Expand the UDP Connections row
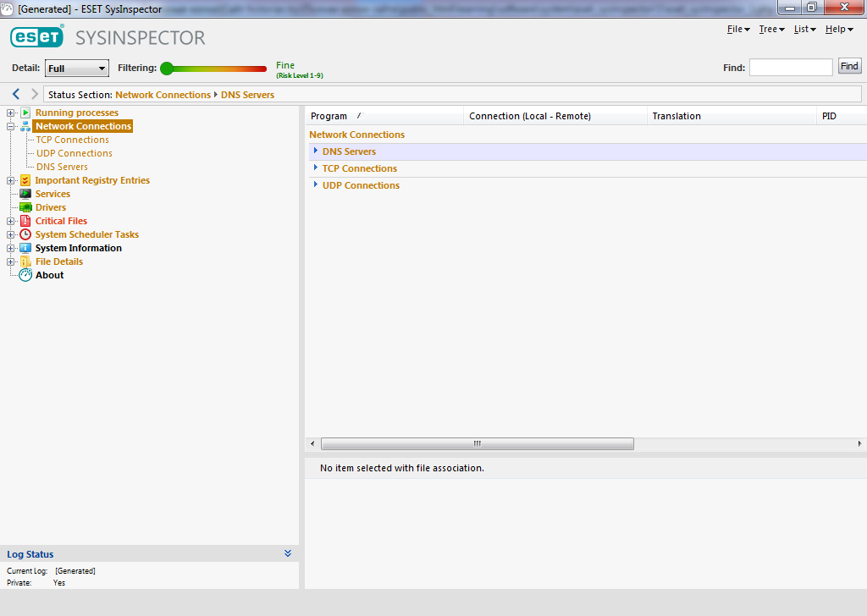This screenshot has height=616, width=867. click(x=316, y=185)
